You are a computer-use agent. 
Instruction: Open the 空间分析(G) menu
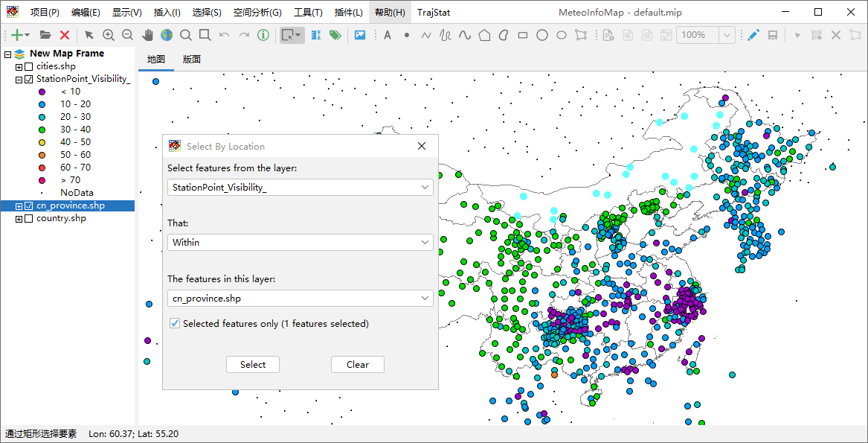[x=257, y=13]
